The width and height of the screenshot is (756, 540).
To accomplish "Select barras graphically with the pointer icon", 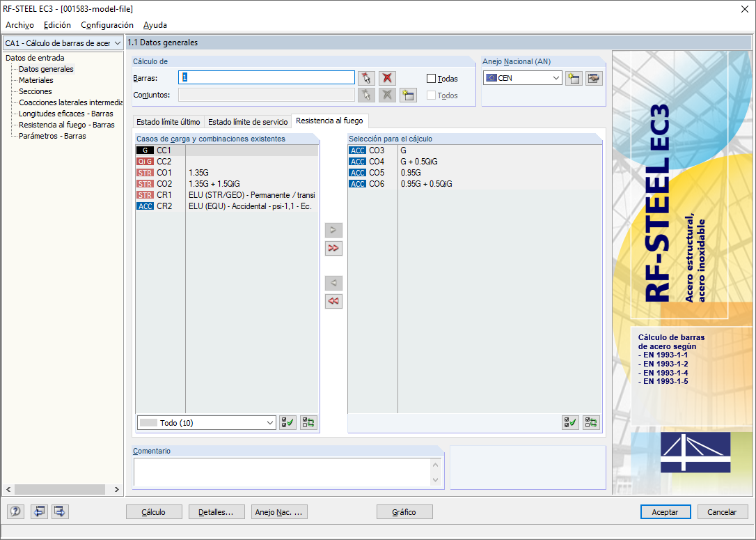I will click(367, 78).
